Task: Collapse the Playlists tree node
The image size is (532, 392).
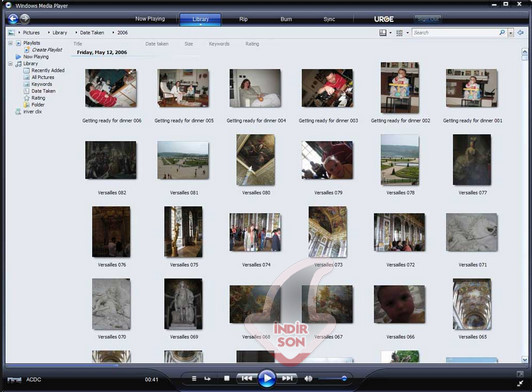Action: (10, 43)
